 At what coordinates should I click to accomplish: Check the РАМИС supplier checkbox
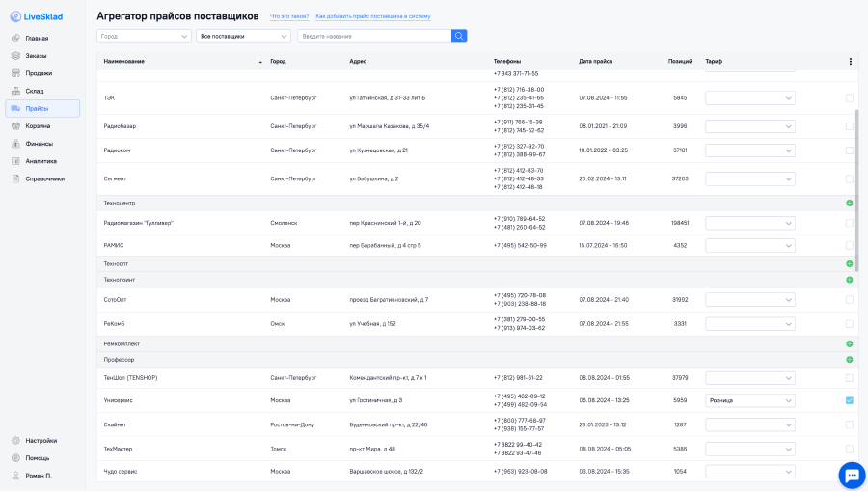849,246
